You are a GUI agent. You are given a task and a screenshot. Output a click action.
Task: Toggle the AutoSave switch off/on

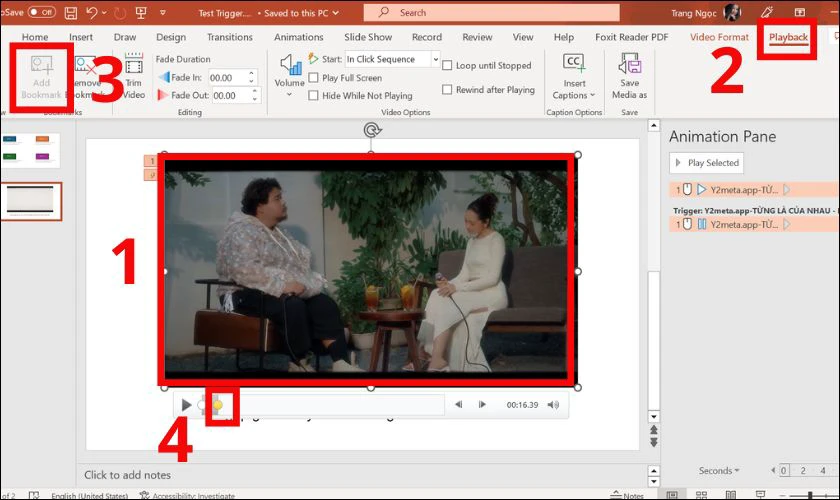click(x=42, y=12)
